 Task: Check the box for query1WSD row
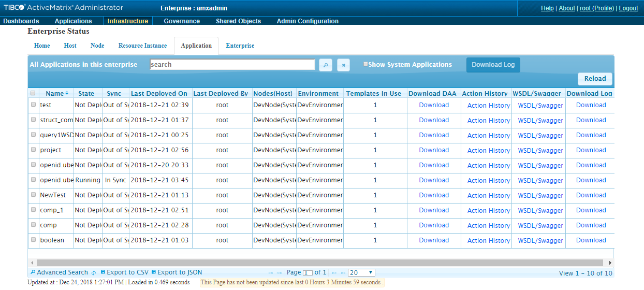tap(33, 135)
